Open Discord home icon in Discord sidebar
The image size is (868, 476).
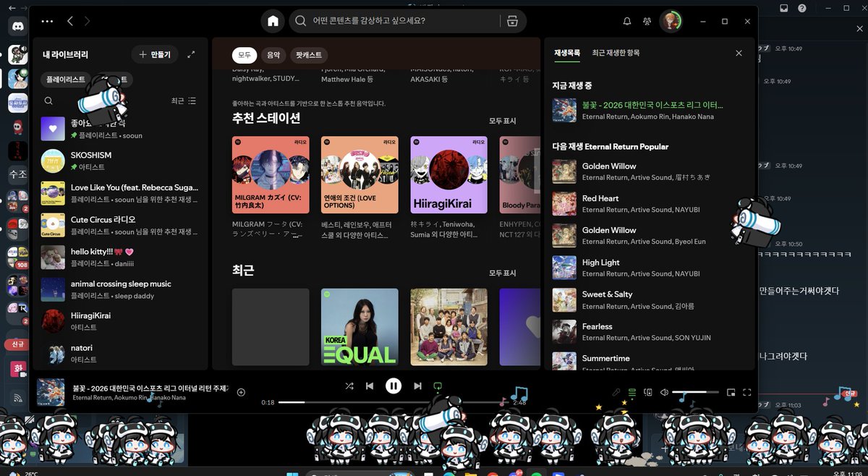(17, 25)
